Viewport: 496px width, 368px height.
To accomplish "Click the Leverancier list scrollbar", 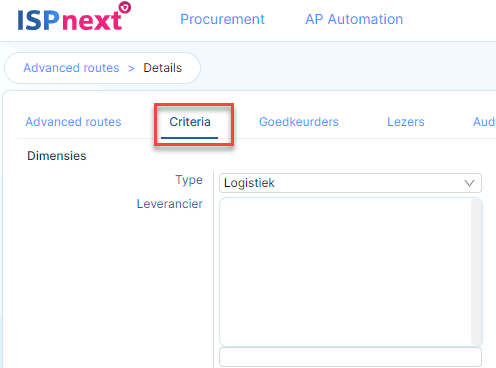I will point(476,272).
